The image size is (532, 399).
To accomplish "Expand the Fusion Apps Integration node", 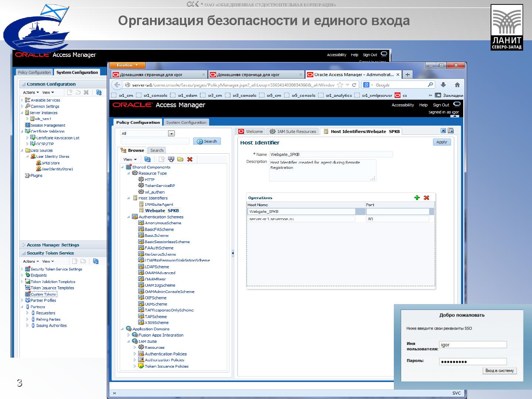I will pyautogui.click(x=129, y=335).
